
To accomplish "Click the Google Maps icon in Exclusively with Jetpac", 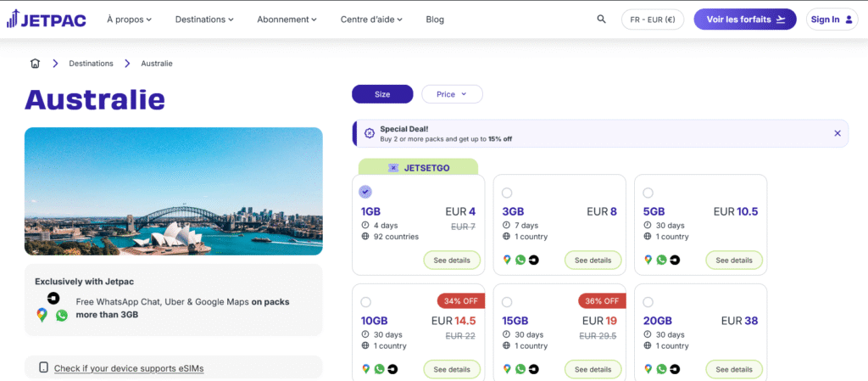I will coord(42,315).
